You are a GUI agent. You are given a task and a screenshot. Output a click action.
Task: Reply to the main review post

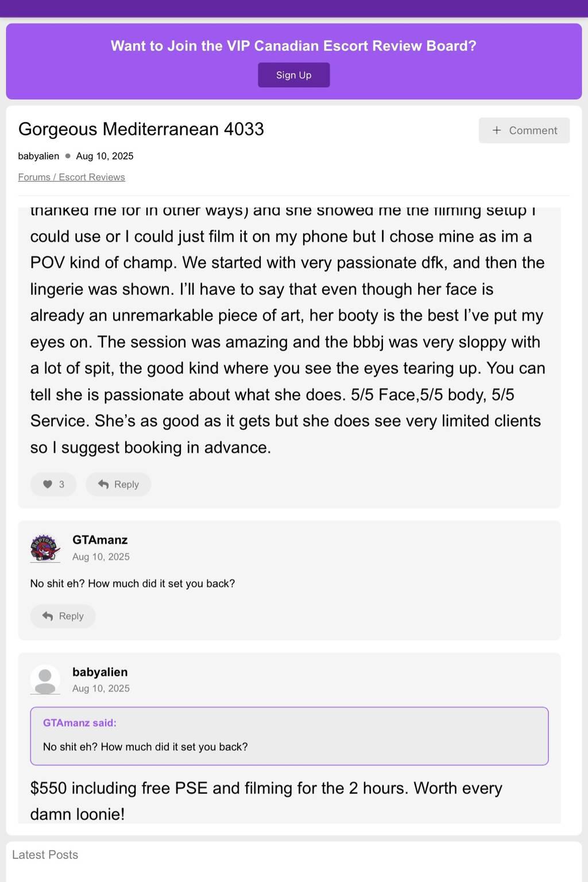(x=118, y=484)
